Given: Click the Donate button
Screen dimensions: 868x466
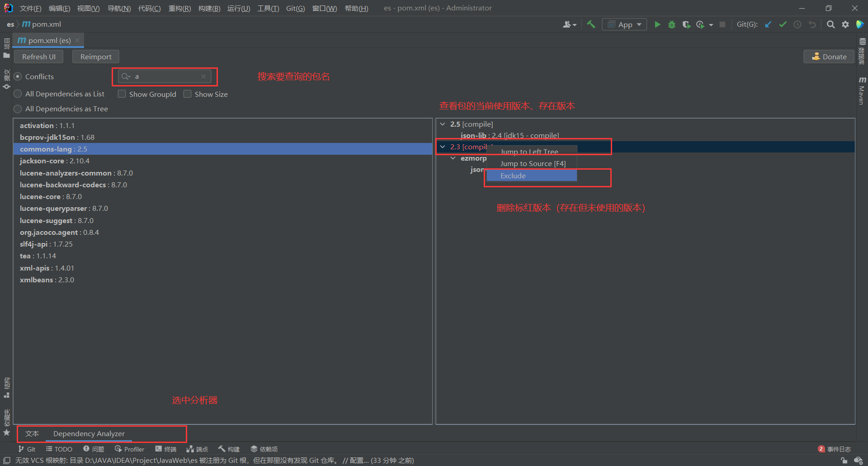Looking at the screenshot, I should click(x=829, y=57).
